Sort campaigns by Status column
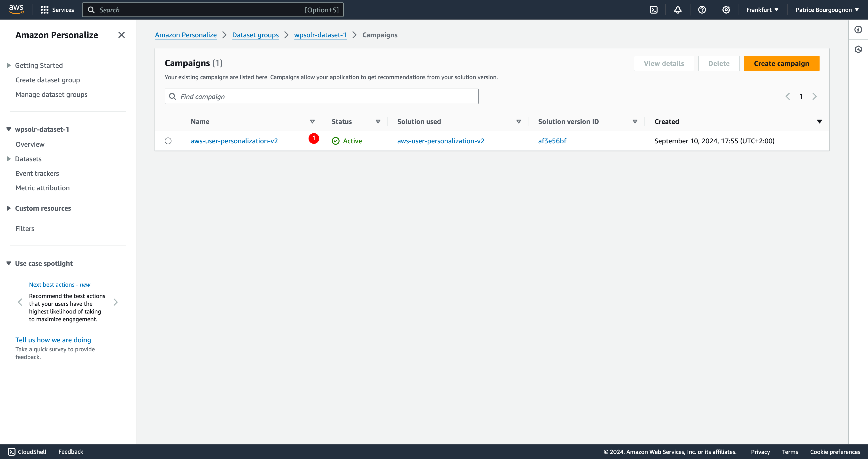The width and height of the screenshot is (868, 459). pyautogui.click(x=378, y=122)
